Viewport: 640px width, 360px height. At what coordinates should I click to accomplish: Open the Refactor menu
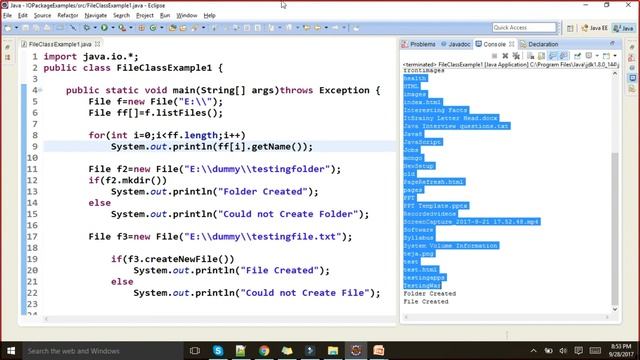click(x=68, y=16)
